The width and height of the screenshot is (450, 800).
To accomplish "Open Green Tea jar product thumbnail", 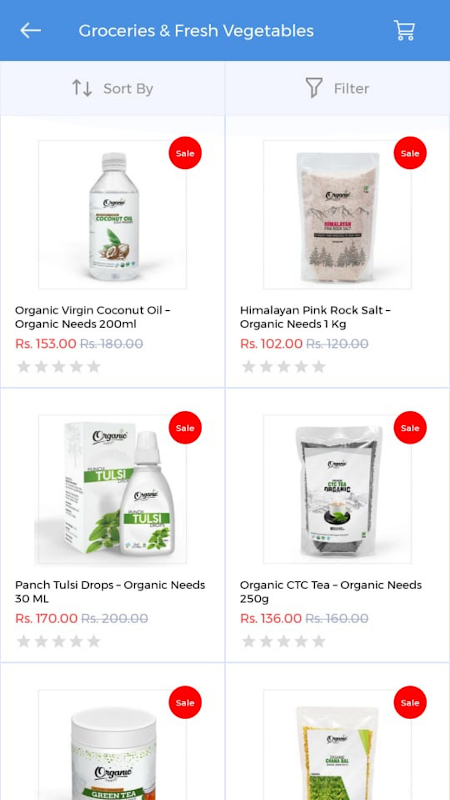I will 112,745.
